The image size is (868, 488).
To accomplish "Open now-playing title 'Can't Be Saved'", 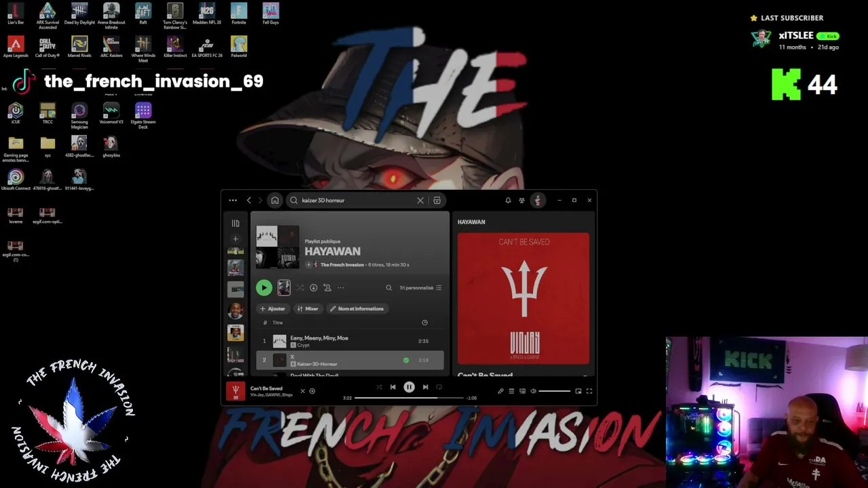I will [267, 388].
